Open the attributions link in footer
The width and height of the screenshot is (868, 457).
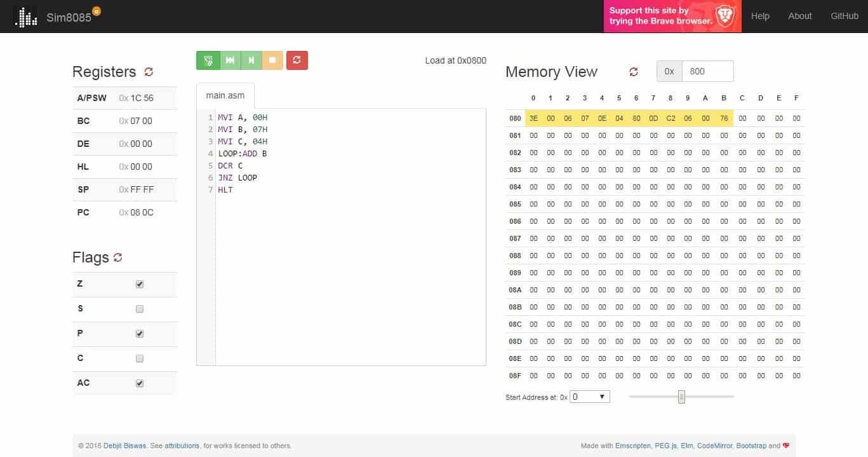pyautogui.click(x=184, y=446)
